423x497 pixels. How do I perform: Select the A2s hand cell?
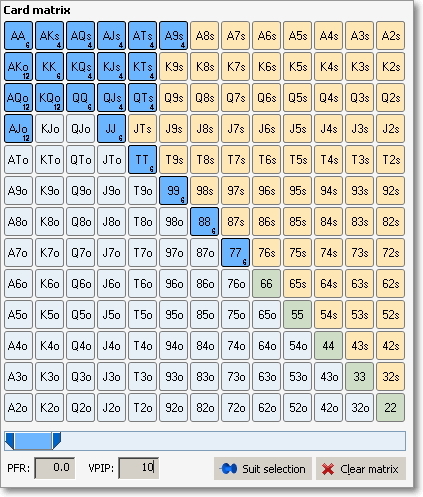(x=390, y=36)
